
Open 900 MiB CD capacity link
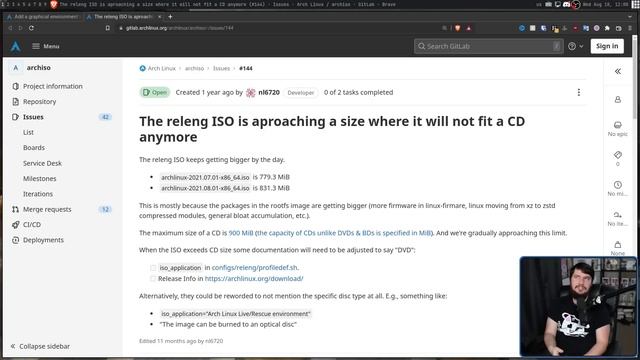pos(330,233)
